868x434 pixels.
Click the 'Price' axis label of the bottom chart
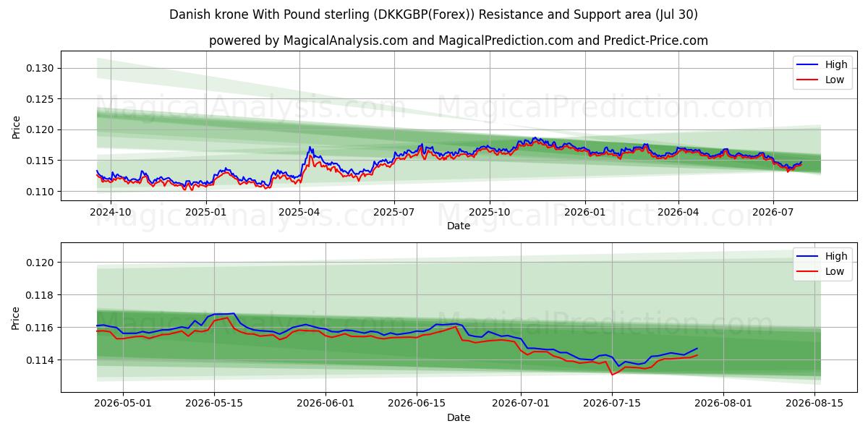pos(16,318)
